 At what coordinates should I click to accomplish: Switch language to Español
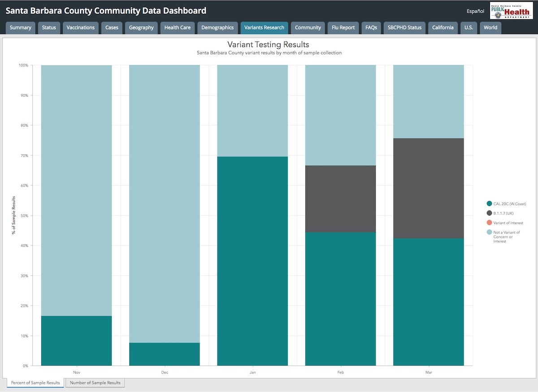click(x=475, y=11)
